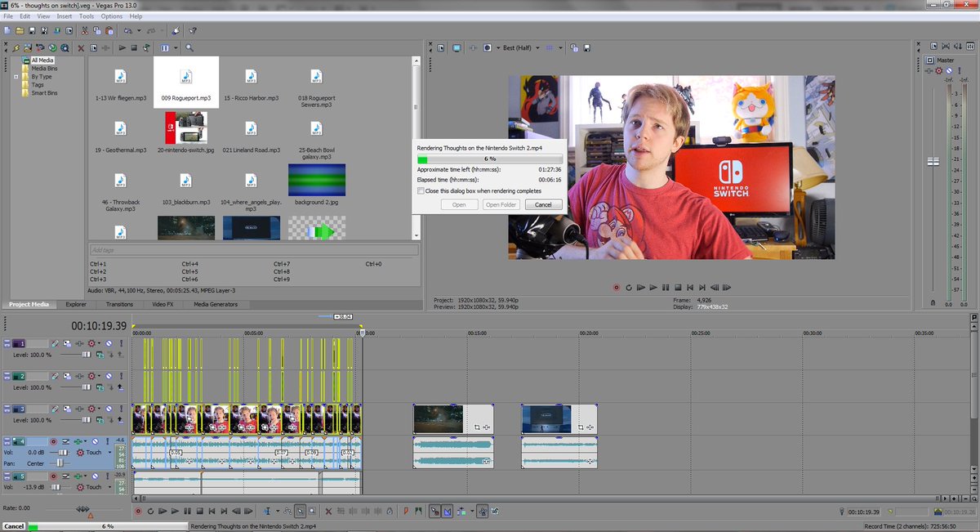This screenshot has width=980, height=532.
Task: Select the Smart Bins tree item
Action: (44, 93)
